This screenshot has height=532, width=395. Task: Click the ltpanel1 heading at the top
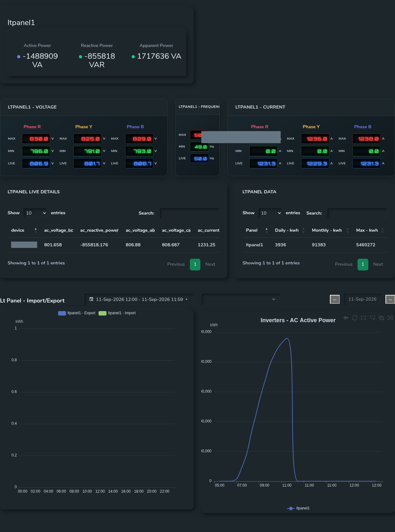(21, 23)
